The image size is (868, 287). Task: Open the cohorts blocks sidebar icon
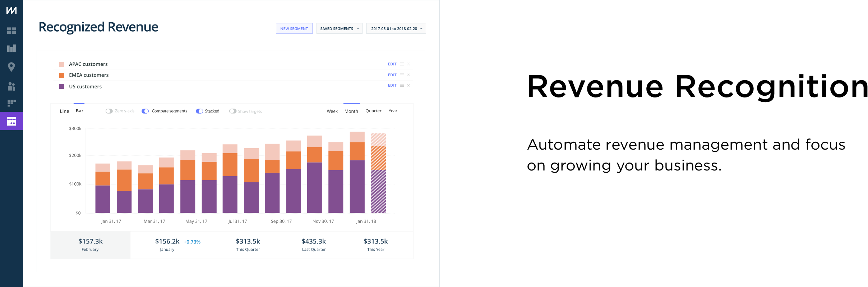click(x=11, y=103)
